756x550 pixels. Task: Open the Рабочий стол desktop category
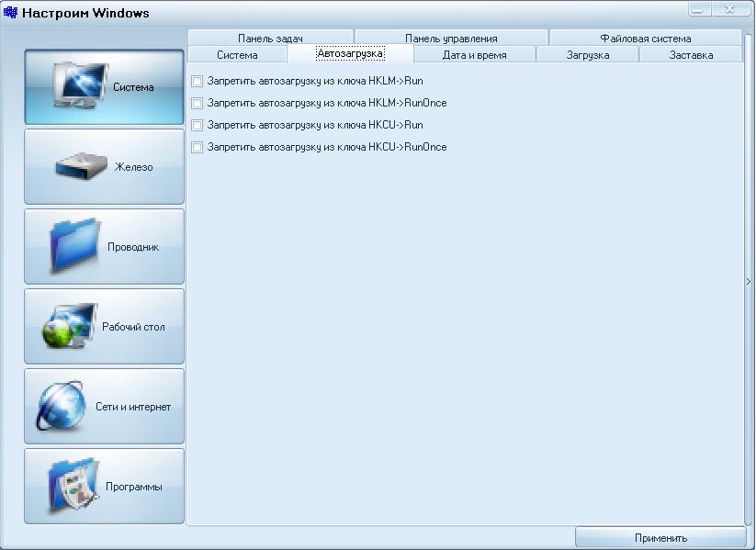coord(104,327)
